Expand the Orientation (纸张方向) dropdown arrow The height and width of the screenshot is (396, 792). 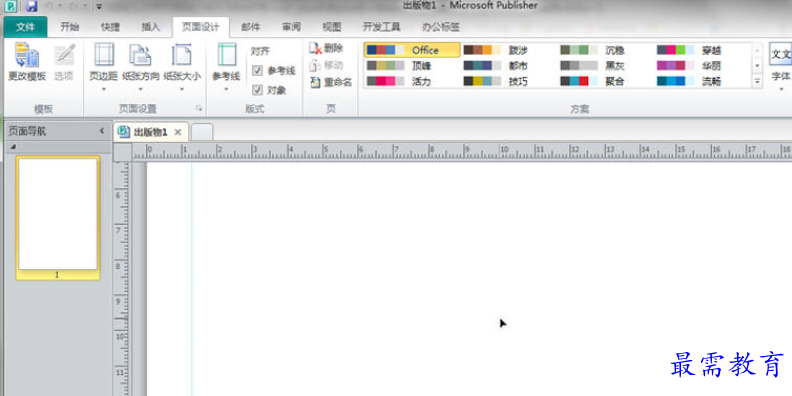[x=140, y=89]
